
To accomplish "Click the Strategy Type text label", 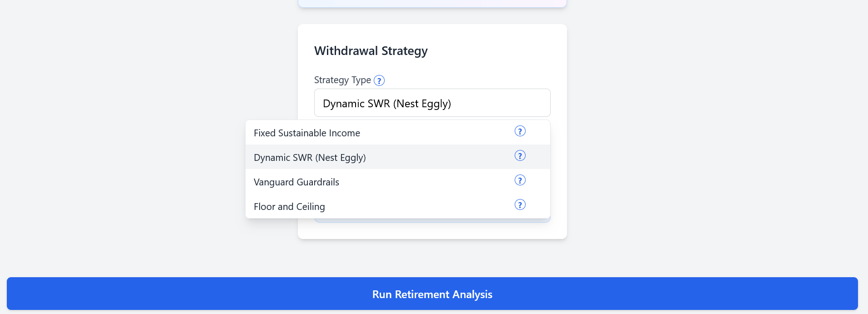I will (343, 80).
